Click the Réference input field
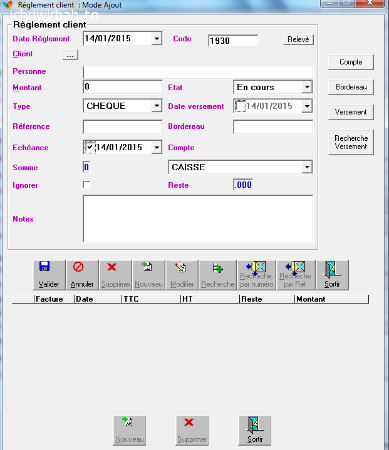This screenshot has height=450, width=389. pos(122,127)
